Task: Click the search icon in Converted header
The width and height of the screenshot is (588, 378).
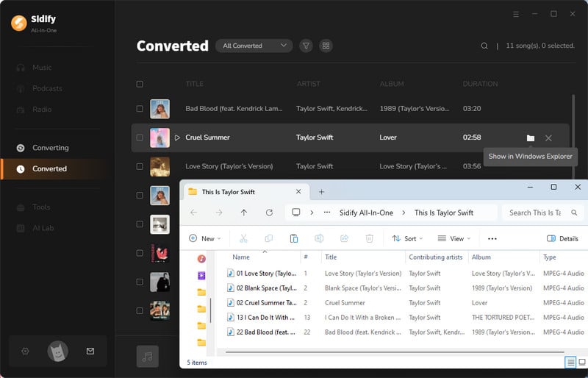Action: pos(484,46)
